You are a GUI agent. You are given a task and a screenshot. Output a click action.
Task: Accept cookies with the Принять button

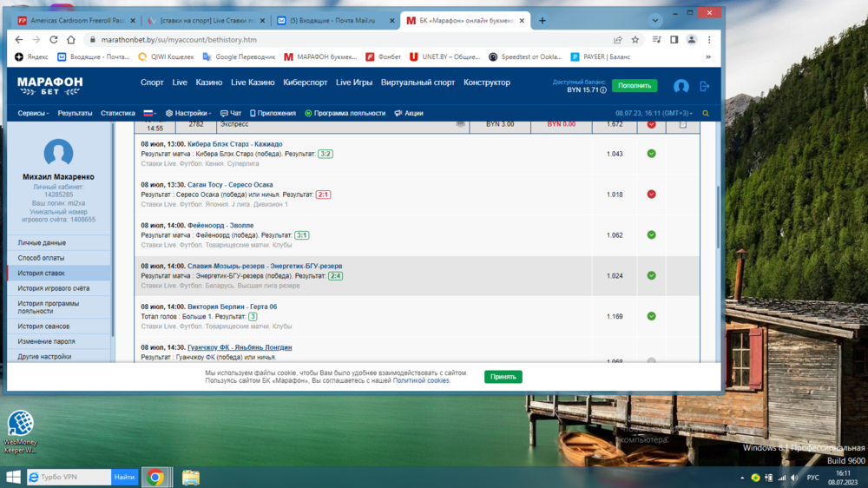(x=503, y=377)
